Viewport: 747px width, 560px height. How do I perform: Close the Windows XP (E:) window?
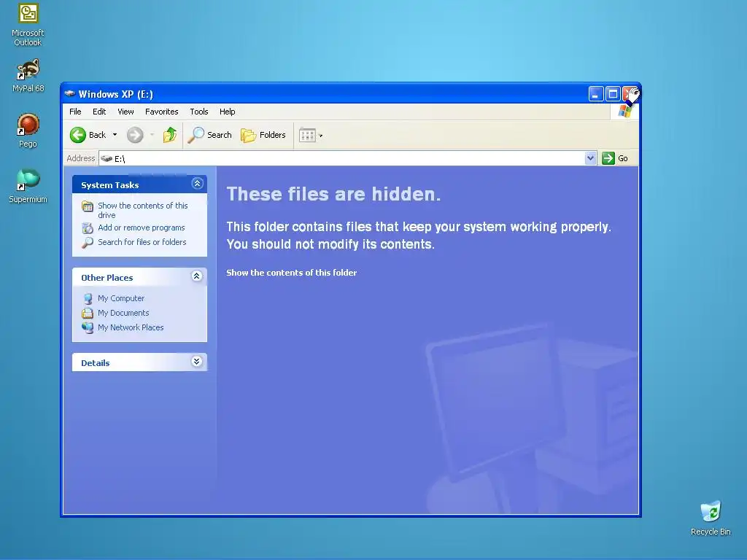630,94
